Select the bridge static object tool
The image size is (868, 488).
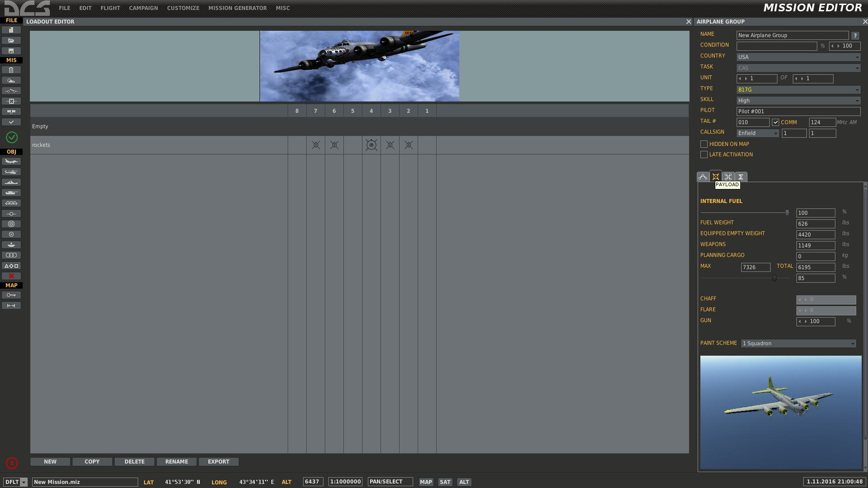[11, 203]
